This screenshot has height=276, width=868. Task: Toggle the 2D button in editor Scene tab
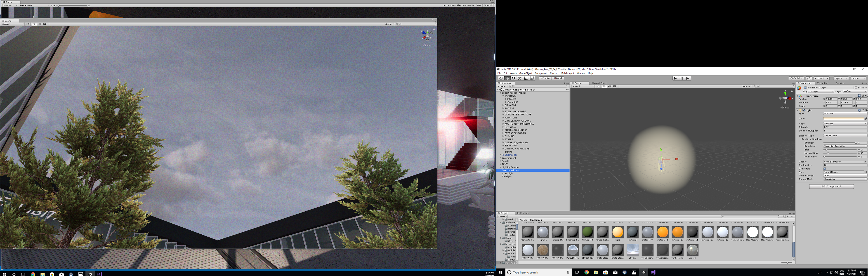(598, 86)
